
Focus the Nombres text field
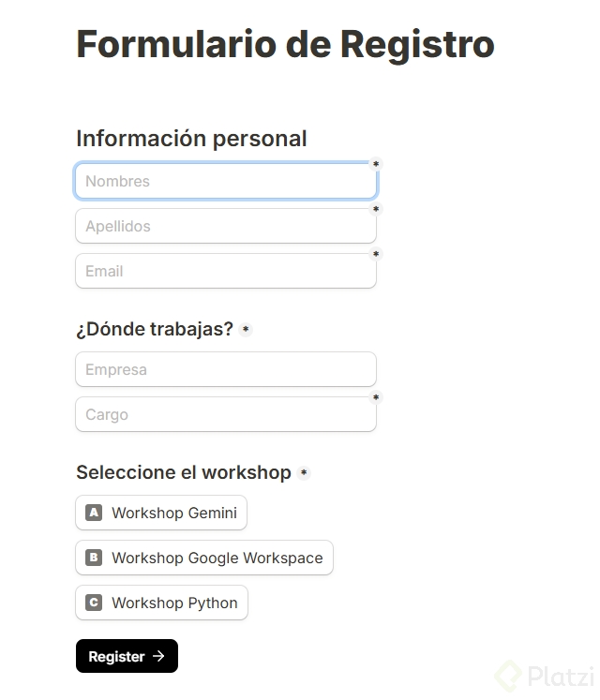[225, 182]
